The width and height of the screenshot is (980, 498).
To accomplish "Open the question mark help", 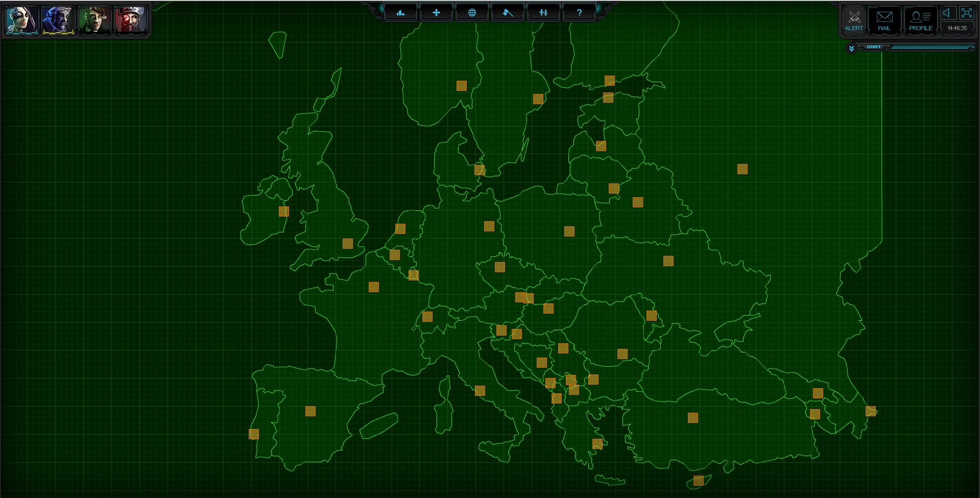I will pyautogui.click(x=579, y=13).
